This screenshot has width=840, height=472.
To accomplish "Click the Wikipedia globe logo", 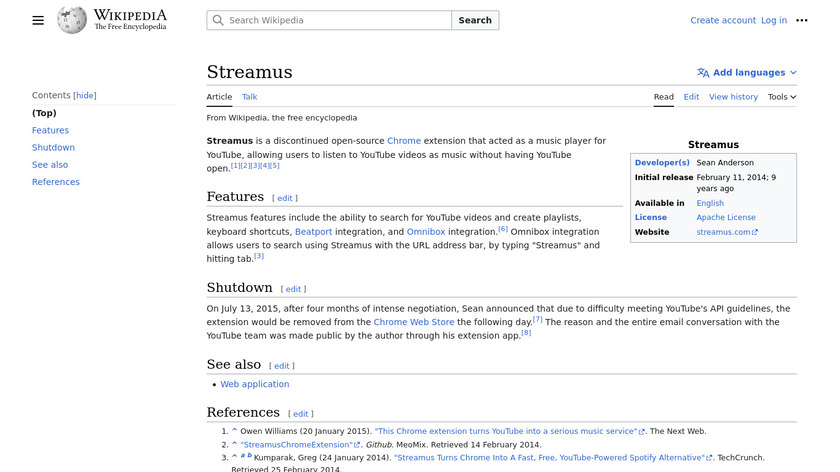I will pyautogui.click(x=72, y=20).
